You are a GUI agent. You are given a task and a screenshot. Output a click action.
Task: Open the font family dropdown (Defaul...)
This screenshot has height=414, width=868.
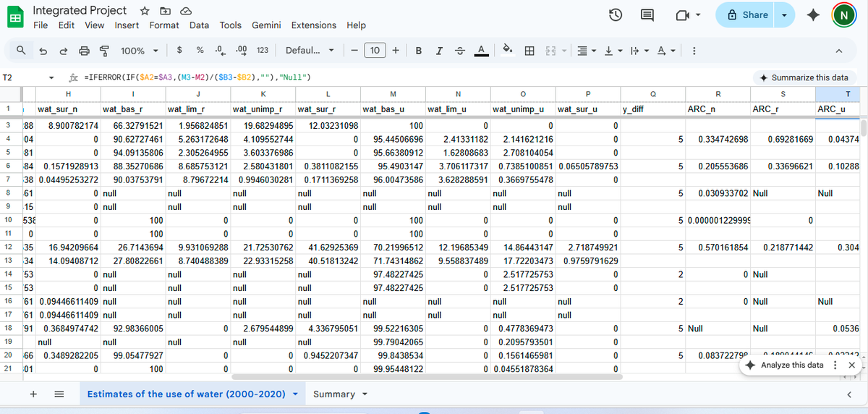[310, 51]
